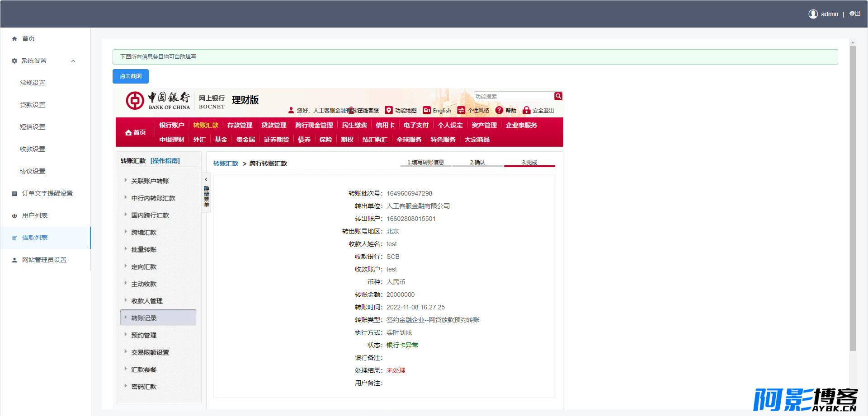The width and height of the screenshot is (868, 416).
Task: Click the Bank of China logo
Action: (x=158, y=100)
